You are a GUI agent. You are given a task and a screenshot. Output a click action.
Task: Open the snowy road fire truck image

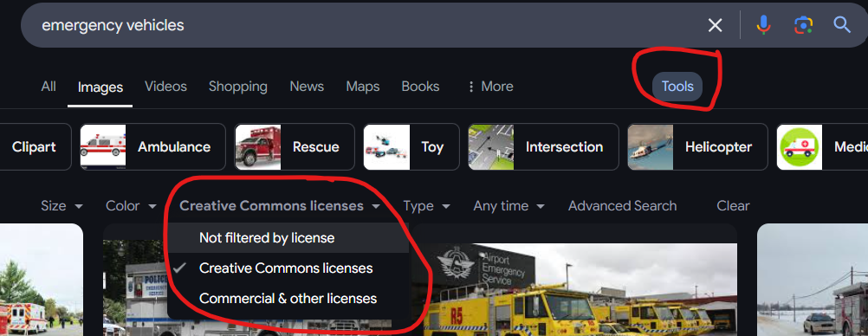coord(812,280)
